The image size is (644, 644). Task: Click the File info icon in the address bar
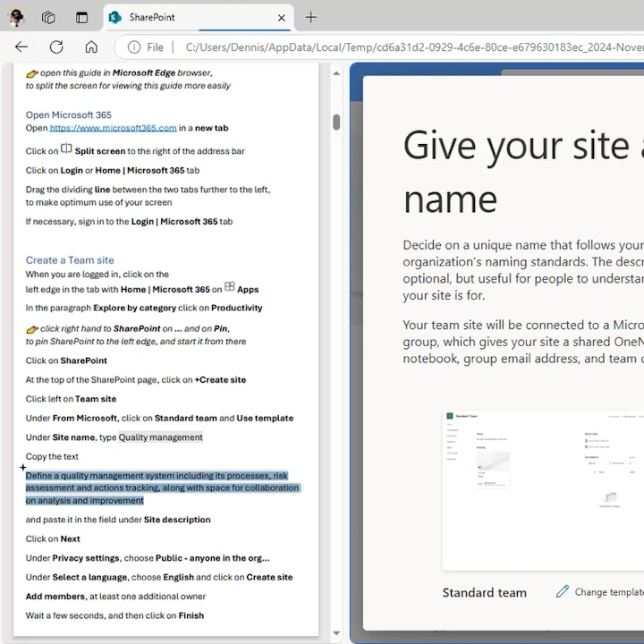coord(134,47)
